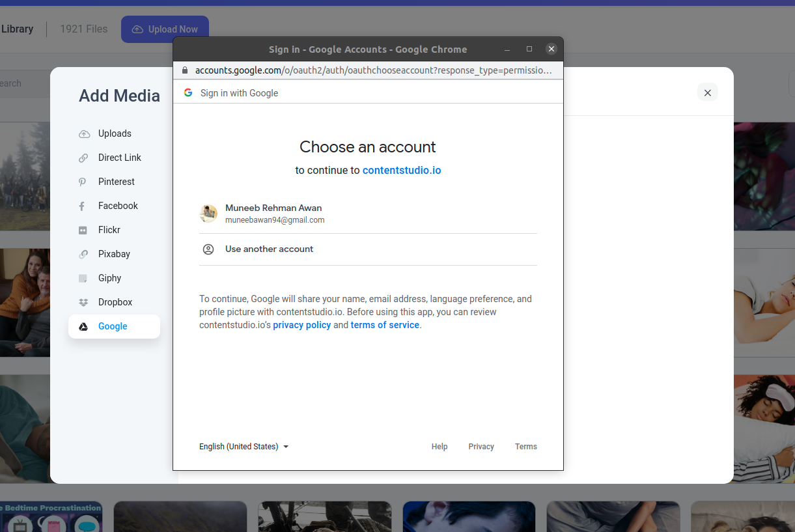
Task: Click Muneeb Rehman Awan profile avatar
Action: 208,214
